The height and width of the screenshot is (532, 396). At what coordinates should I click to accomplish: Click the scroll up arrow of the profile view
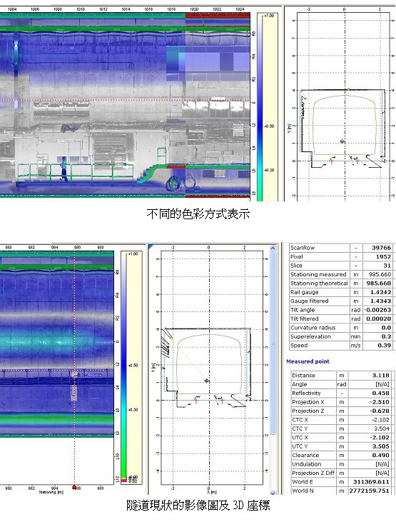273,249
